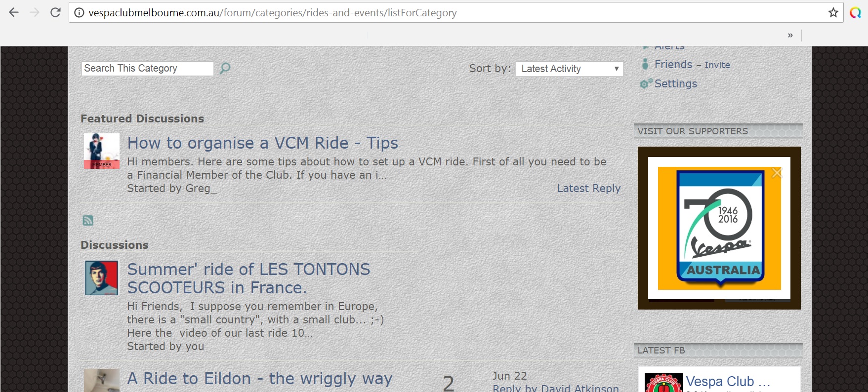Open the Vespa Club Facebook link

coord(728,381)
